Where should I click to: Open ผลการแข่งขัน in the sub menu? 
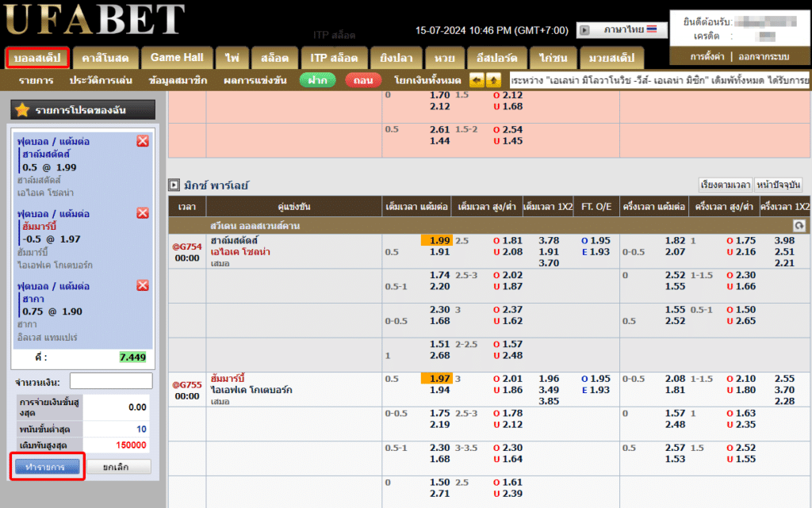(255, 80)
